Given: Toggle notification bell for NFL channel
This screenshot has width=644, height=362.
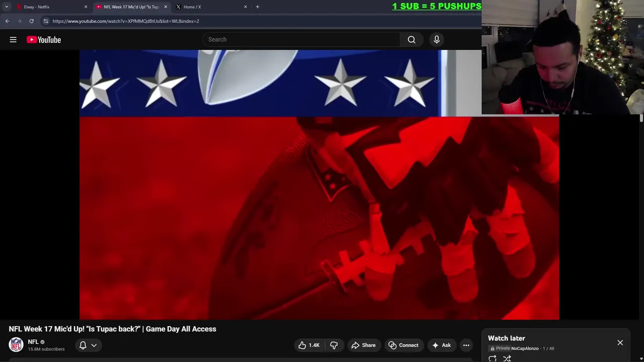Looking at the screenshot, I should pos(83,345).
